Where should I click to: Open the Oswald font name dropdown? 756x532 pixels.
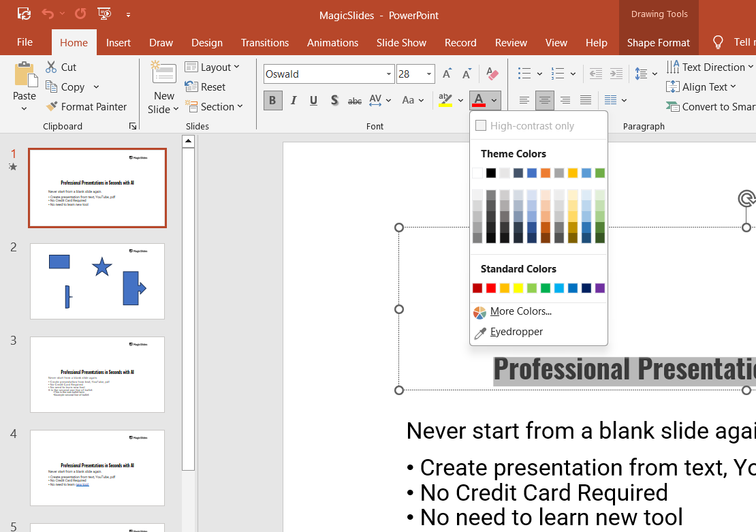[x=389, y=74]
